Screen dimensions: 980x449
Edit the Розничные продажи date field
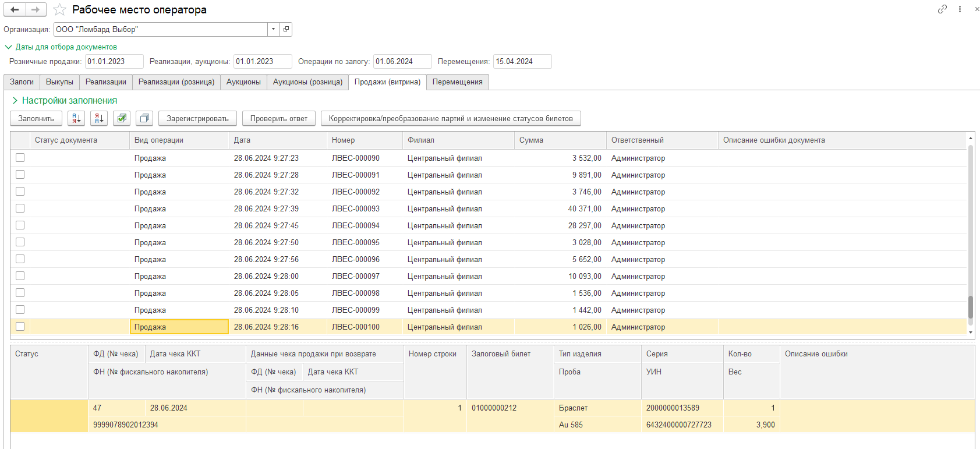click(x=114, y=62)
